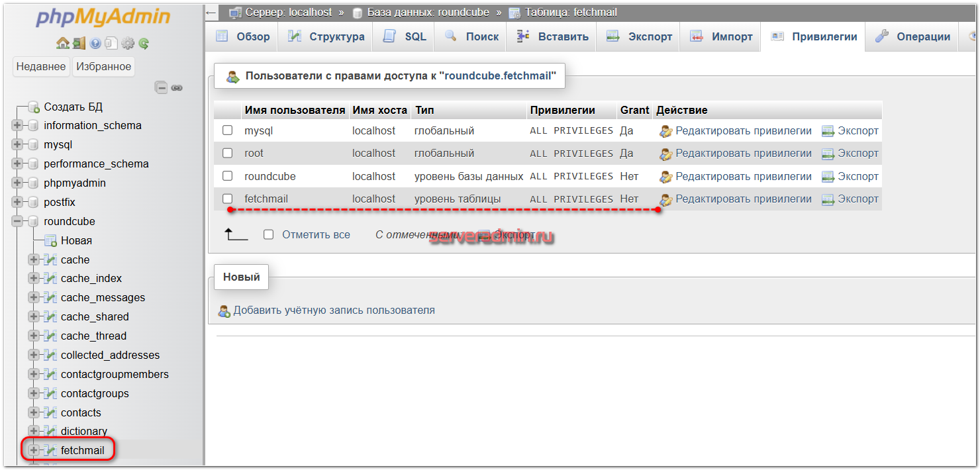Click the collapse all tree icon
The image size is (980, 470).
[161, 87]
